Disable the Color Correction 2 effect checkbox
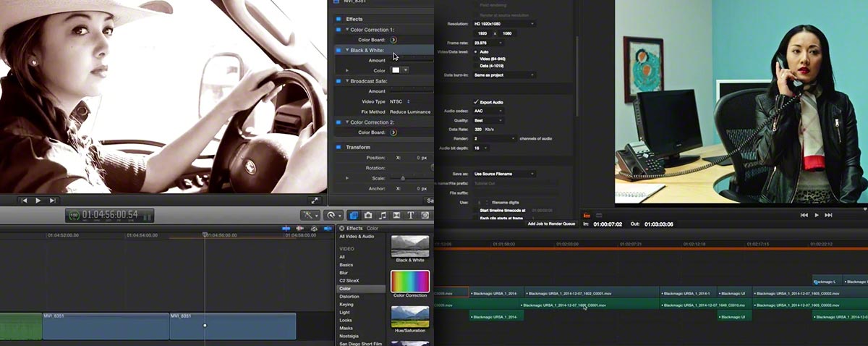Image resolution: width=868 pixels, height=346 pixels. (x=338, y=122)
